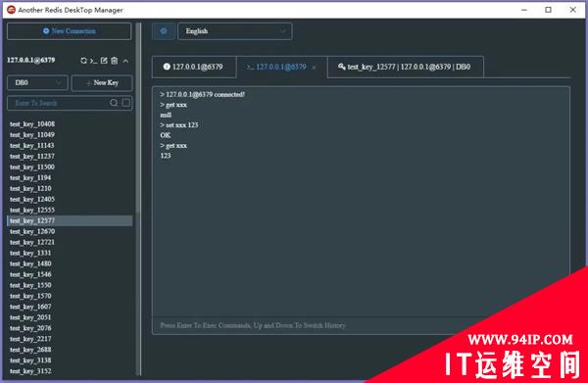The width and height of the screenshot is (588, 383).
Task: Click the New Key button
Action: pyautogui.click(x=102, y=83)
